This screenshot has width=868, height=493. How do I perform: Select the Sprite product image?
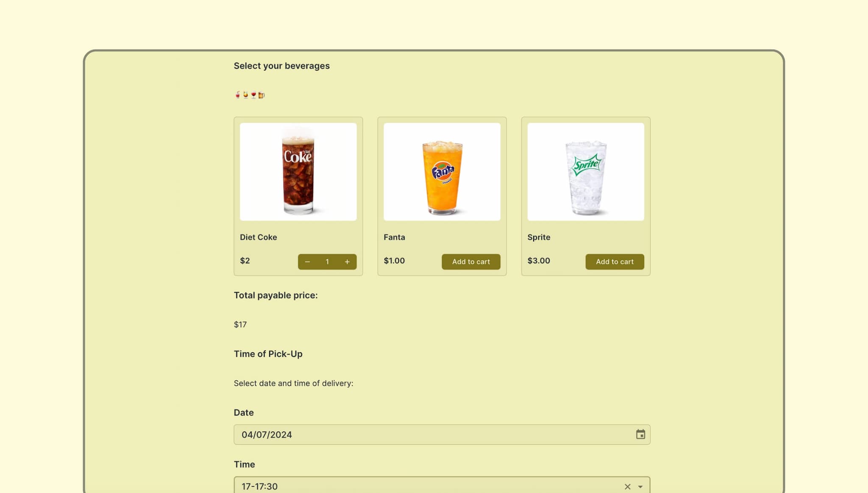585,172
